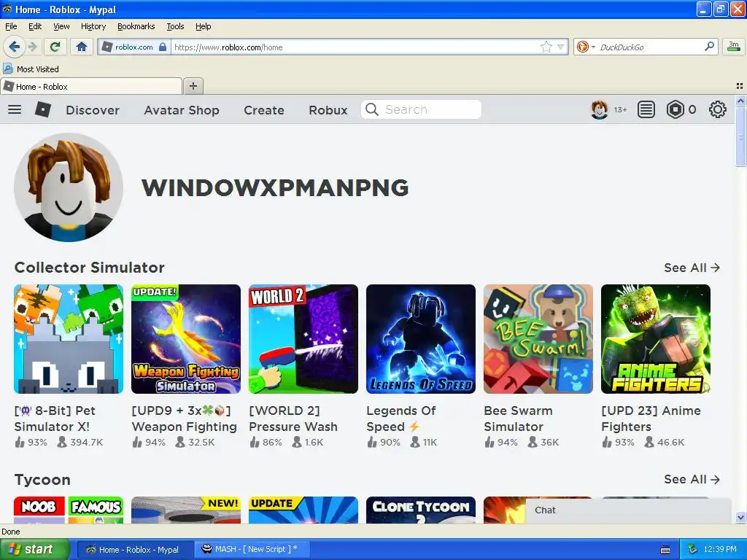Click the search bar magnifier icon
The width and height of the screenshot is (747, 560).
pos(709,47)
